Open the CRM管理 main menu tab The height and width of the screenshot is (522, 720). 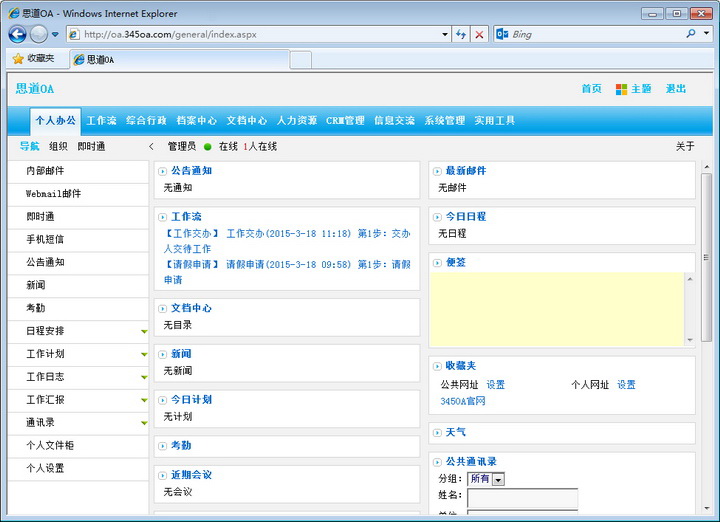coord(345,121)
